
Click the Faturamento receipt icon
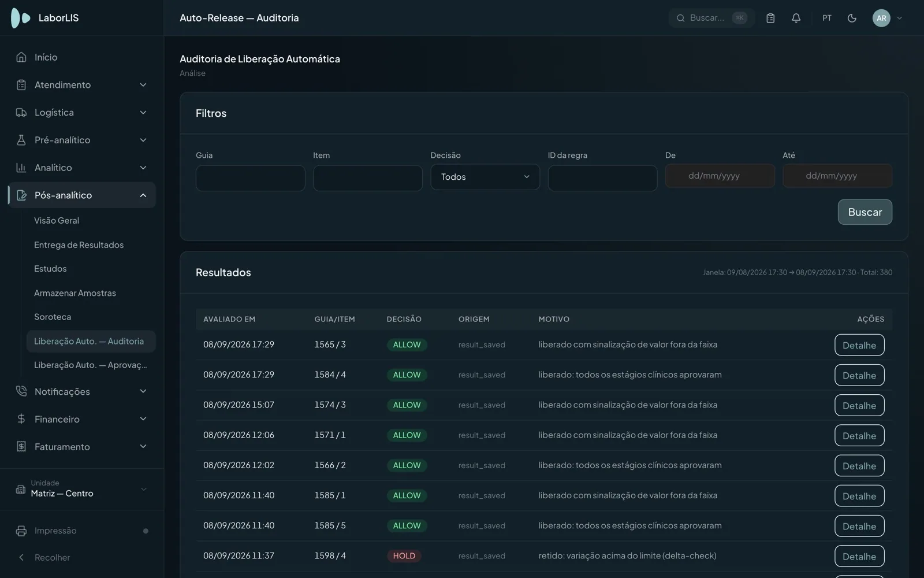21,447
